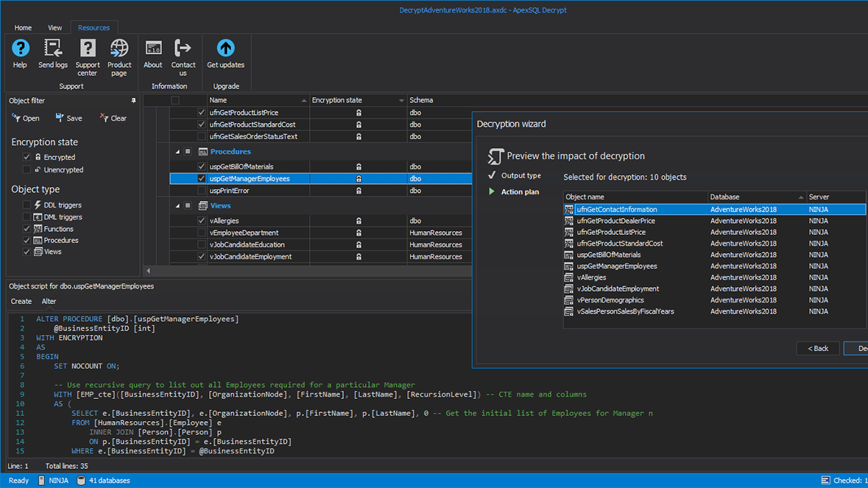Open the Alter script tab
Viewport: 868px width, 488px height.
[49, 302]
